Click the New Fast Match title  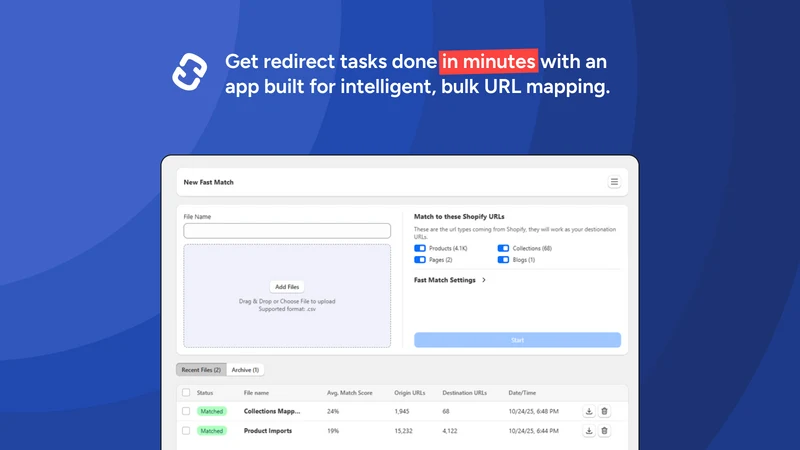point(208,182)
